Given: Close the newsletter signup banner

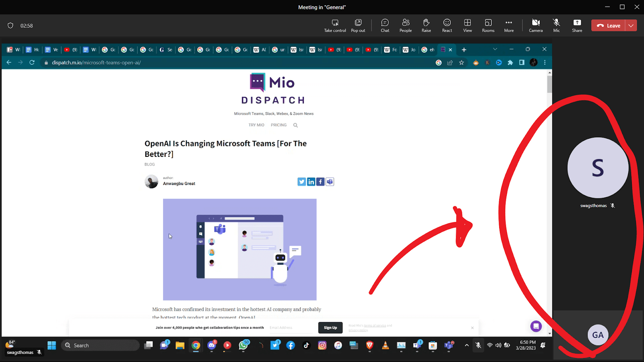Looking at the screenshot, I should [x=472, y=328].
